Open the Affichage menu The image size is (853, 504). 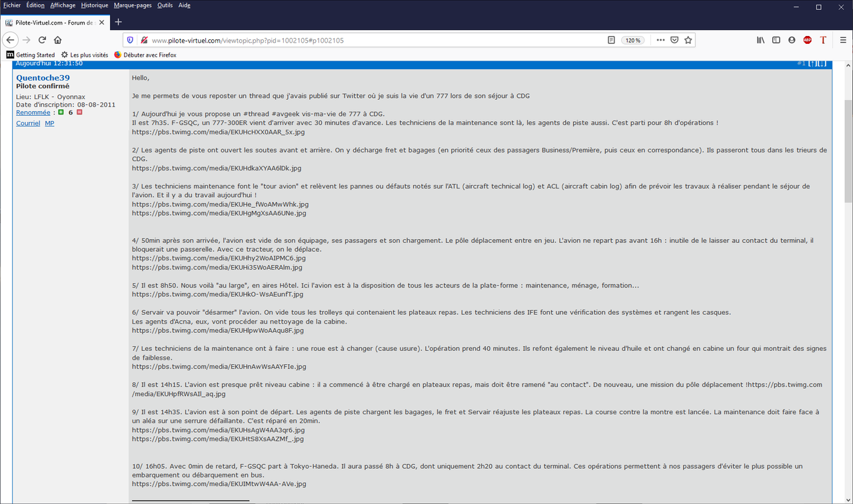[63, 5]
